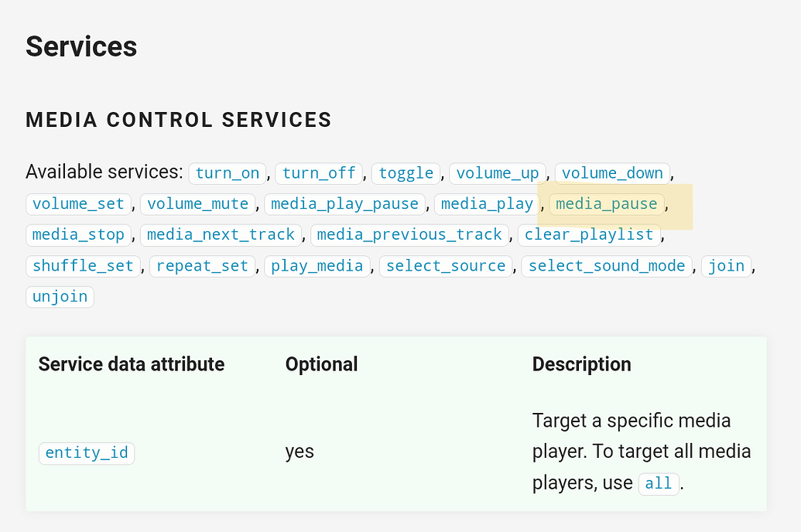Viewport: 801px width, 532px height.
Task: Select the volume_set service
Action: (78, 204)
